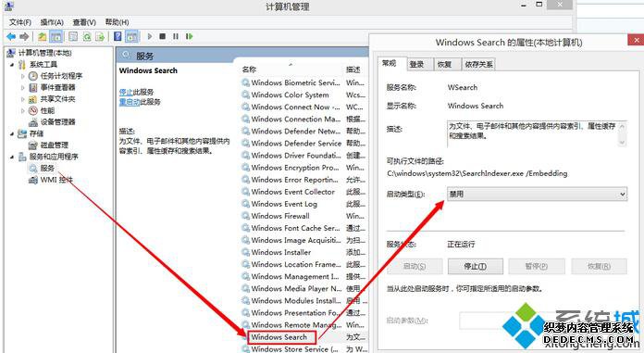Collapse the 服务和应用程序 tree node
The height and width of the screenshot is (353, 644).
pos(12,157)
